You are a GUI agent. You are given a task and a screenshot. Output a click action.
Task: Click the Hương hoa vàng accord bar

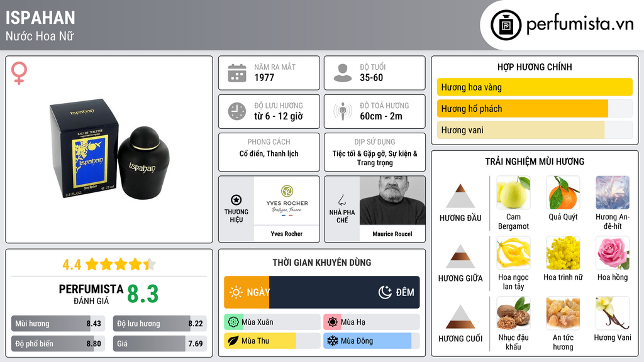coord(535,87)
